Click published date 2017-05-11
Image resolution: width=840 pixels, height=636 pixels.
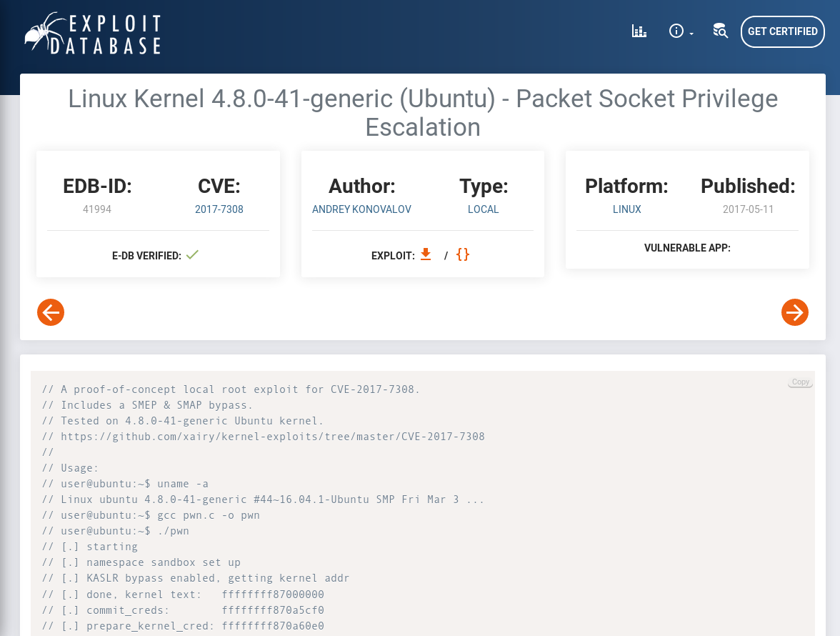coord(748,209)
